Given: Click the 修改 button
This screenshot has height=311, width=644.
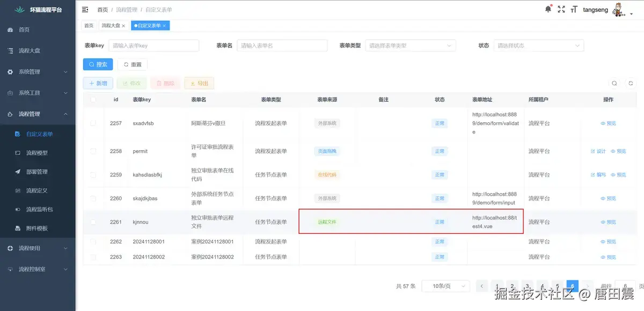Looking at the screenshot, I should [x=131, y=83].
